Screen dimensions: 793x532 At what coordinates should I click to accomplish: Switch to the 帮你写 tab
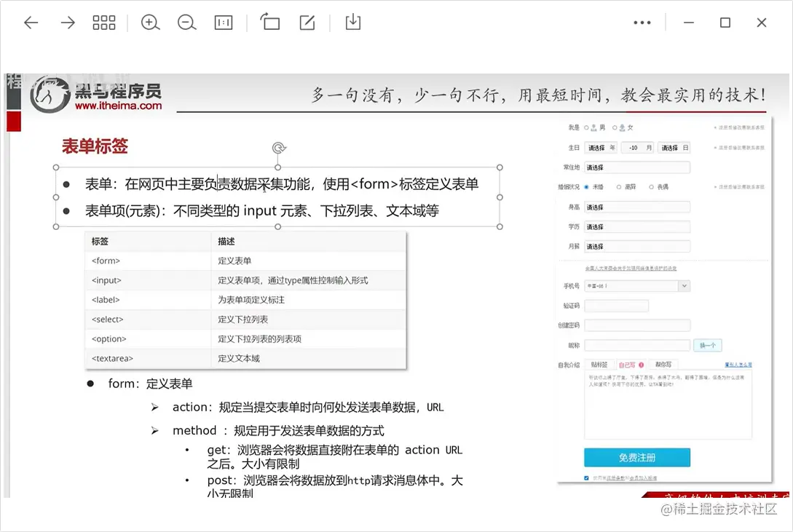click(x=663, y=365)
